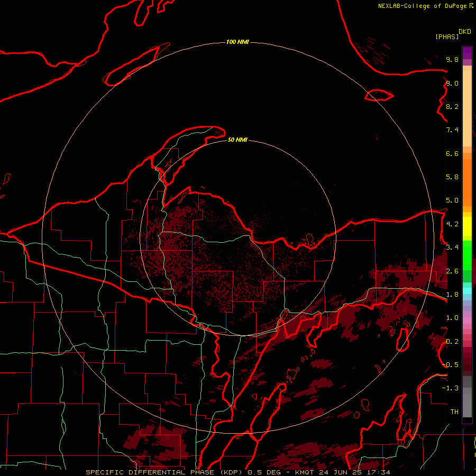Image resolution: width=476 pixels, height=476 pixels.
Task: Click the 0.2 scale value
Action: [452, 342]
